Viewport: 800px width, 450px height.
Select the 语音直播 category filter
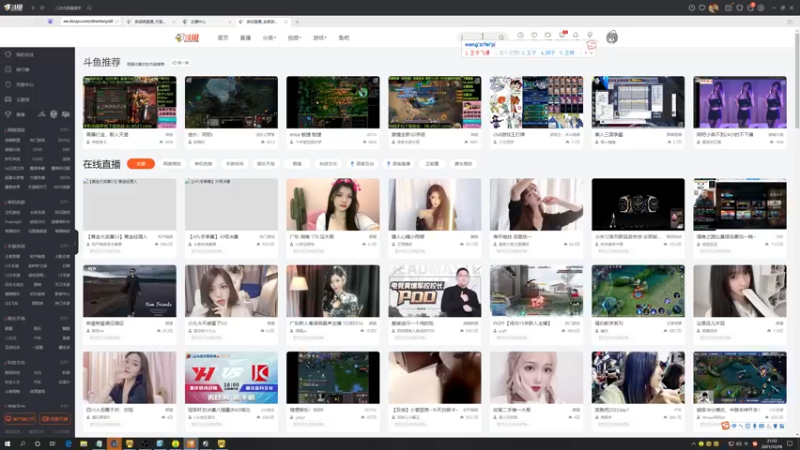398,164
